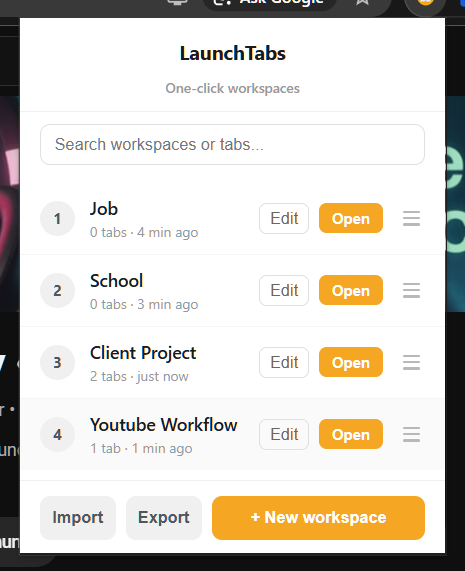Select the Youtube Workflow workspace name
This screenshot has width=465, height=571.
pyautogui.click(x=164, y=425)
